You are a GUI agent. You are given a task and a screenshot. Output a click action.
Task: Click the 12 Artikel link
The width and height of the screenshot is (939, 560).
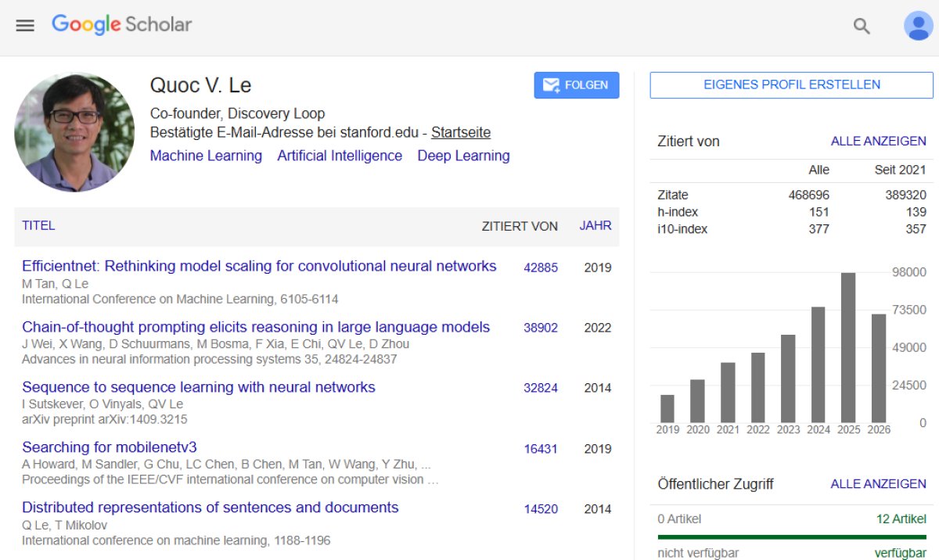(x=901, y=519)
